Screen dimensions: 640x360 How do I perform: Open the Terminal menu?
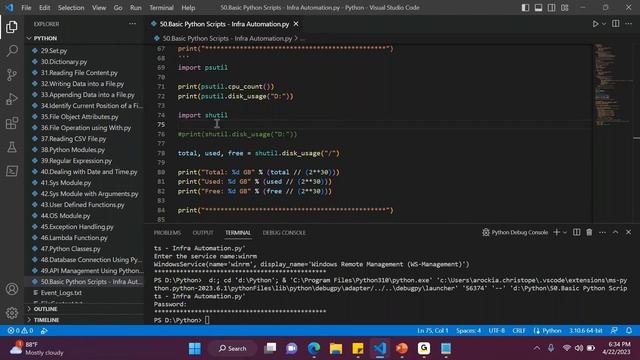161,8
